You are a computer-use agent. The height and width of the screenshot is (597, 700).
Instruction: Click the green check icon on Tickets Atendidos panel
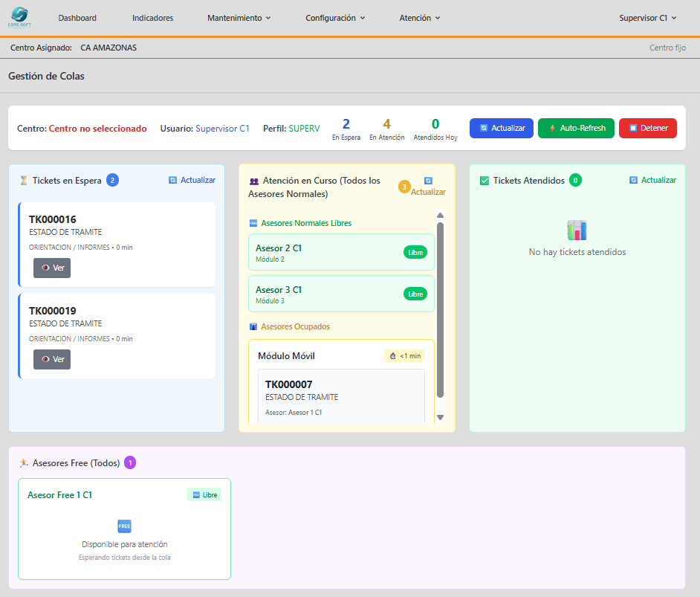pos(485,180)
